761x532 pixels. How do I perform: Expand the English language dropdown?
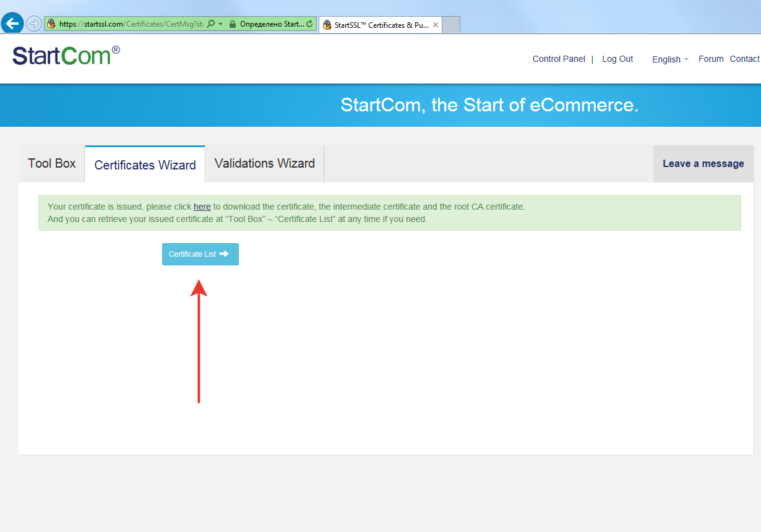tap(670, 59)
